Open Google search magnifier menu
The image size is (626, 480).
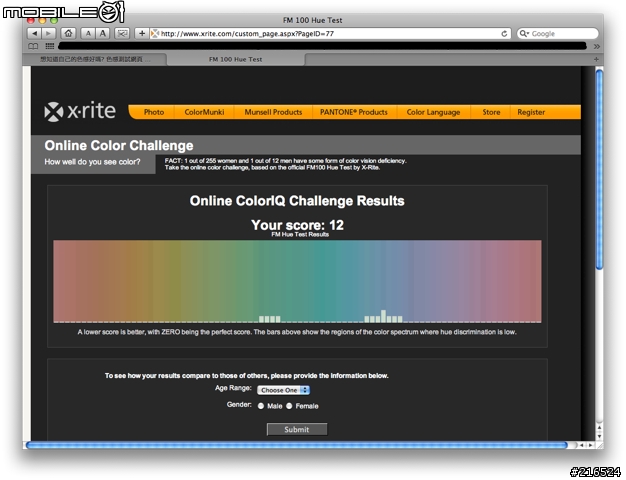[x=524, y=34]
